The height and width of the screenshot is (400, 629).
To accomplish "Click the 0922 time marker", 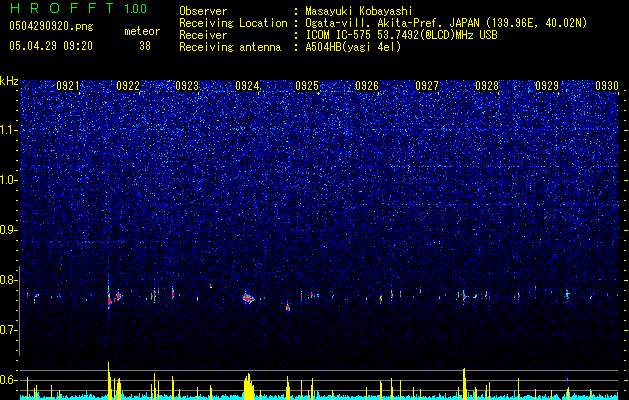I will (x=128, y=86).
